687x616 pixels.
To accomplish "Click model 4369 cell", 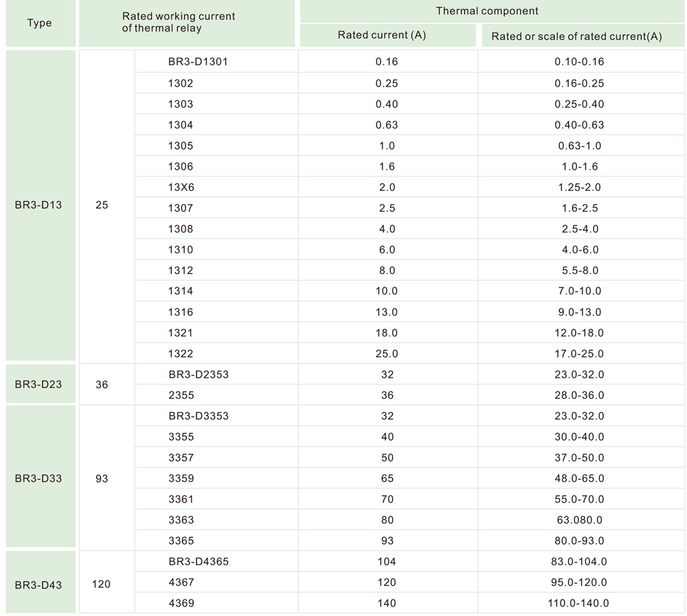I will 216,603.
